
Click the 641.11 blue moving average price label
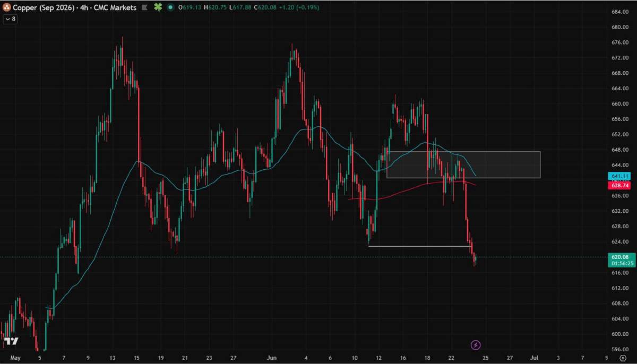tap(620, 176)
